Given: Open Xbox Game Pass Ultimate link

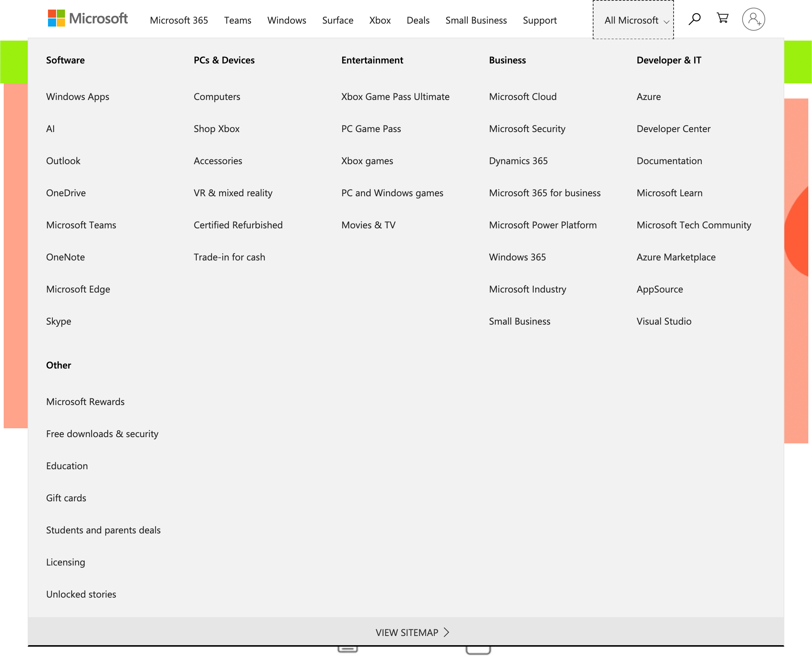Looking at the screenshot, I should point(395,97).
